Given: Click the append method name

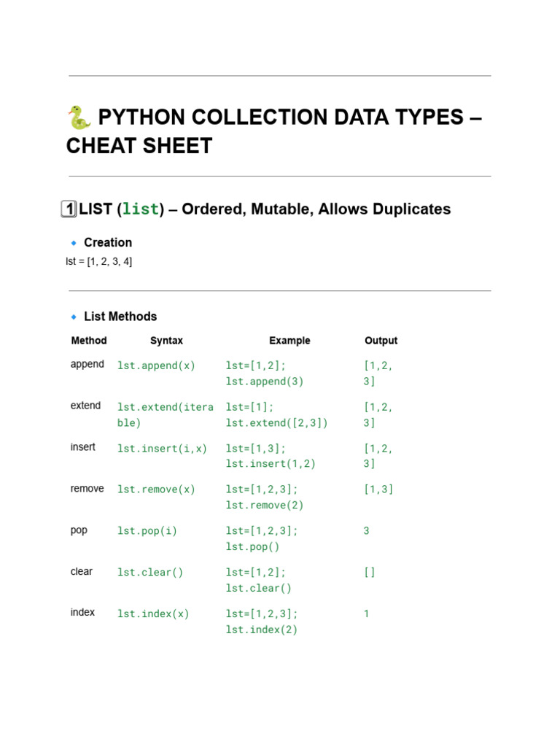Looking at the screenshot, I should coord(87,364).
